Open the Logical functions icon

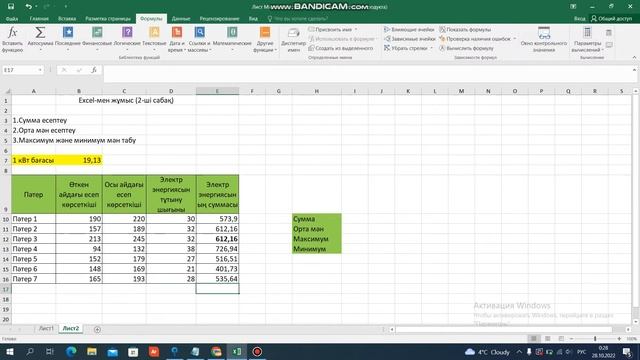tap(127, 33)
